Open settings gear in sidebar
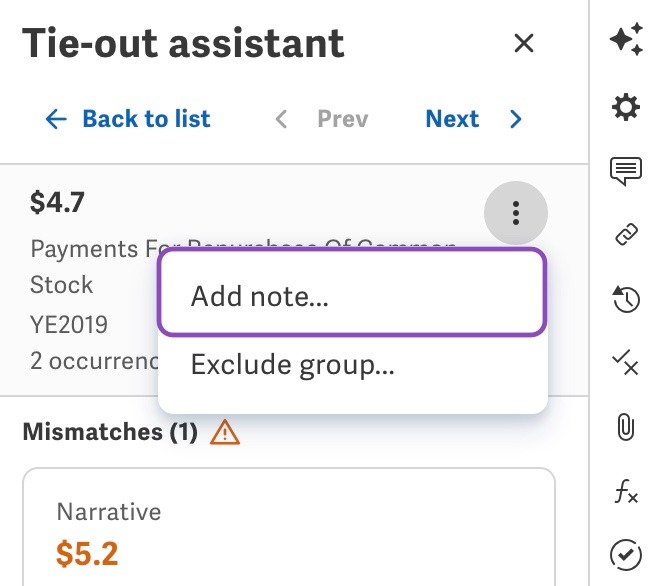The width and height of the screenshot is (654, 586). [x=626, y=107]
